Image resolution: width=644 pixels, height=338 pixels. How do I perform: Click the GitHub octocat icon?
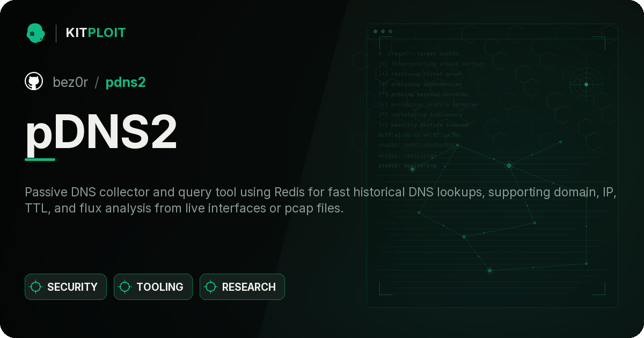click(34, 82)
